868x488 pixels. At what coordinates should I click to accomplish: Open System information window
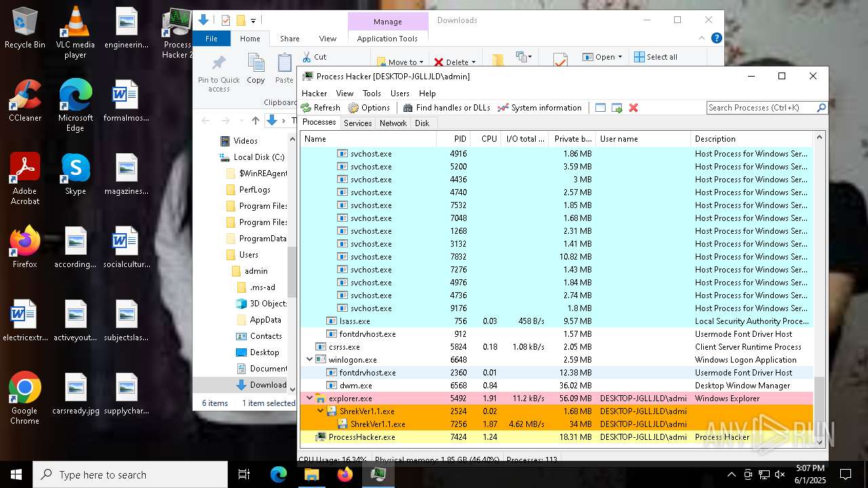click(x=539, y=108)
